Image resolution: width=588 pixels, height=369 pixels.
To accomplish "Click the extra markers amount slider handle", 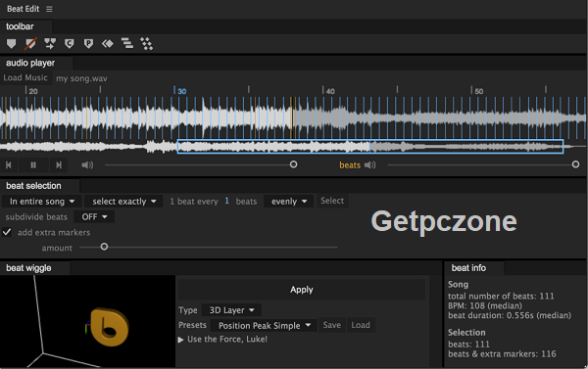I will point(104,247).
